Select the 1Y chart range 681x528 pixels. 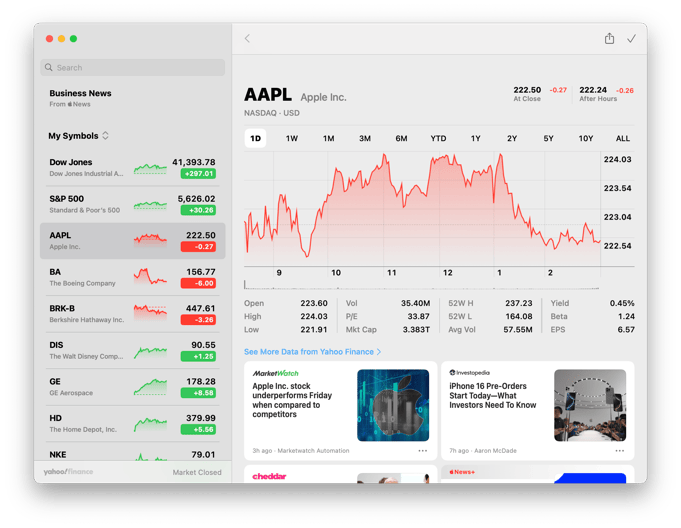pos(476,139)
